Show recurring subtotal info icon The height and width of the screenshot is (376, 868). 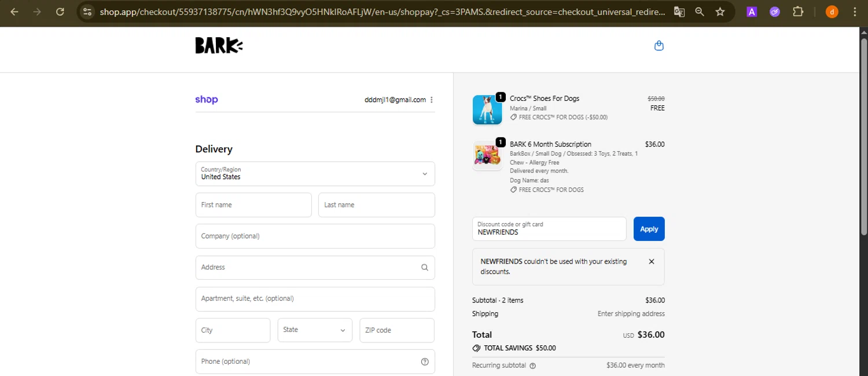pos(532,366)
